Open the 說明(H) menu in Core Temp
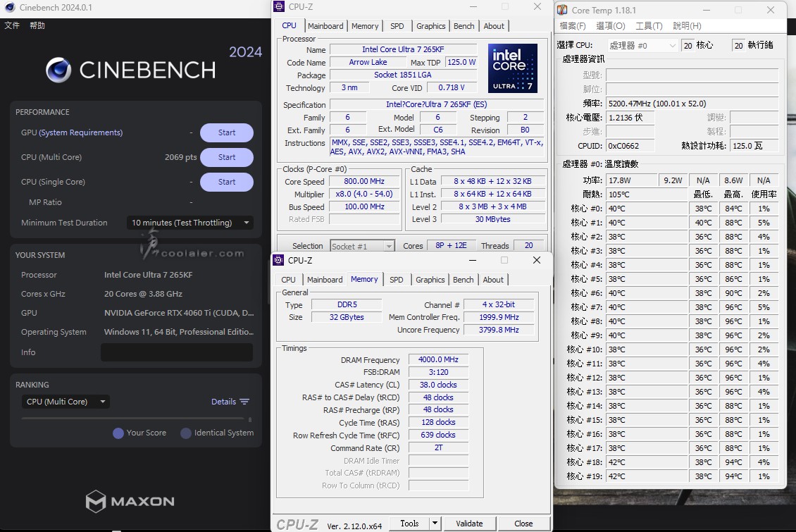 tap(687, 26)
